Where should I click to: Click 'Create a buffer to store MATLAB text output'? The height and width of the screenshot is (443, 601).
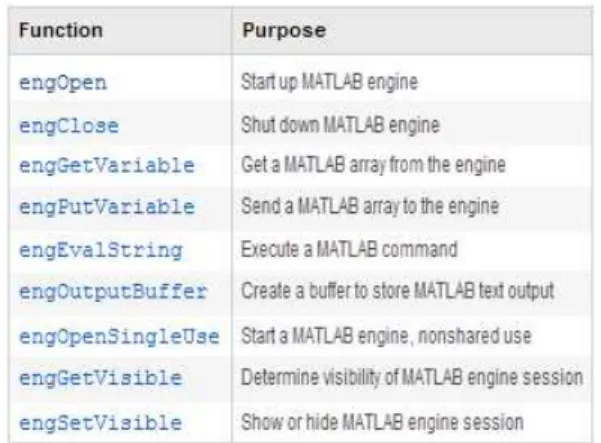pyautogui.click(x=397, y=291)
